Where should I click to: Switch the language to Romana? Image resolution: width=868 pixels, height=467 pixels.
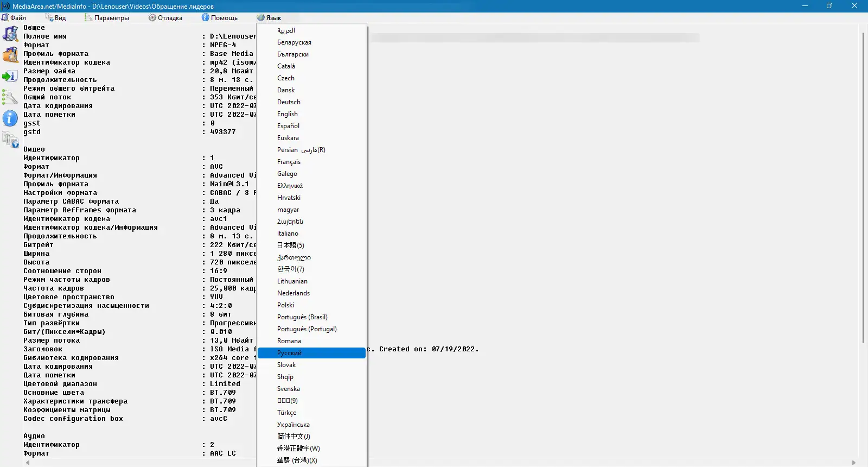[x=312, y=341]
